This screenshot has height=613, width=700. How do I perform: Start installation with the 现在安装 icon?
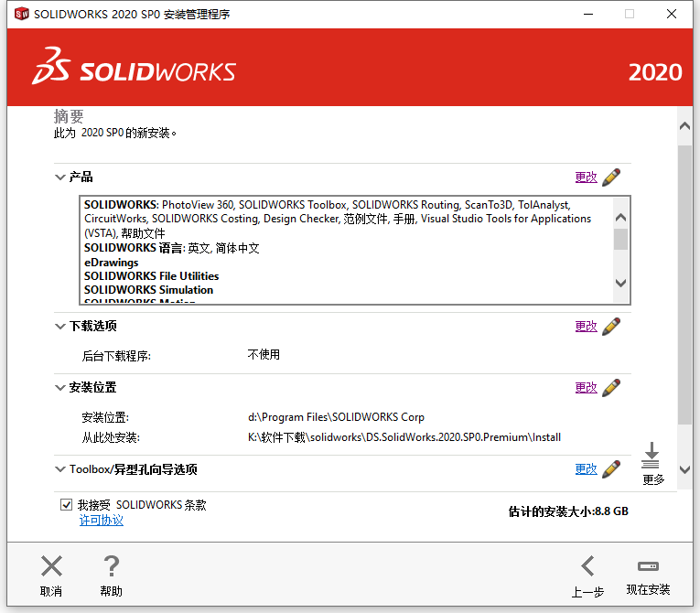tap(648, 566)
